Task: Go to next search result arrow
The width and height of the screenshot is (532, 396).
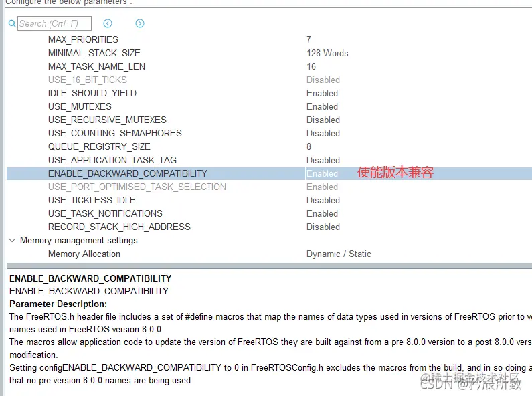Action: (x=140, y=23)
